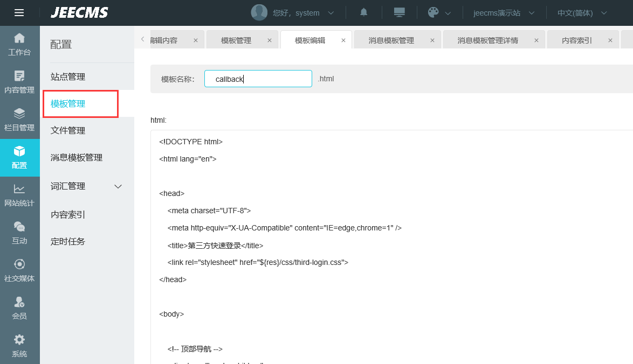
Task: Click the <head> opening tag line
Action: pyautogui.click(x=171, y=193)
